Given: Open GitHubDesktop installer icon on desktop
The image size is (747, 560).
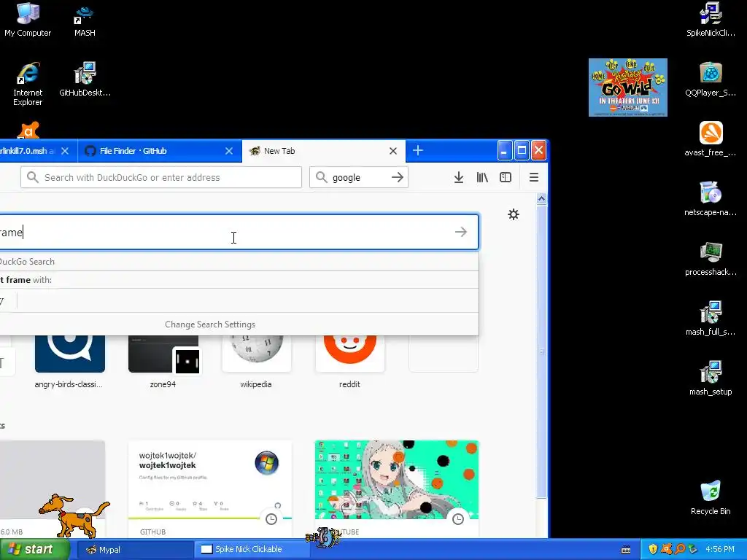Looking at the screenshot, I should pyautogui.click(x=85, y=79).
